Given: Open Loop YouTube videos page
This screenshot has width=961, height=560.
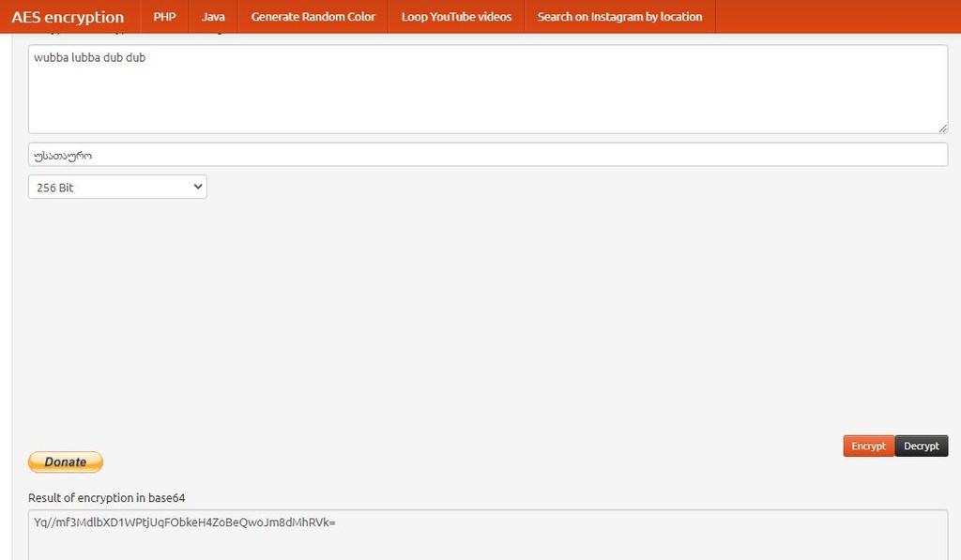Looking at the screenshot, I should 457,17.
